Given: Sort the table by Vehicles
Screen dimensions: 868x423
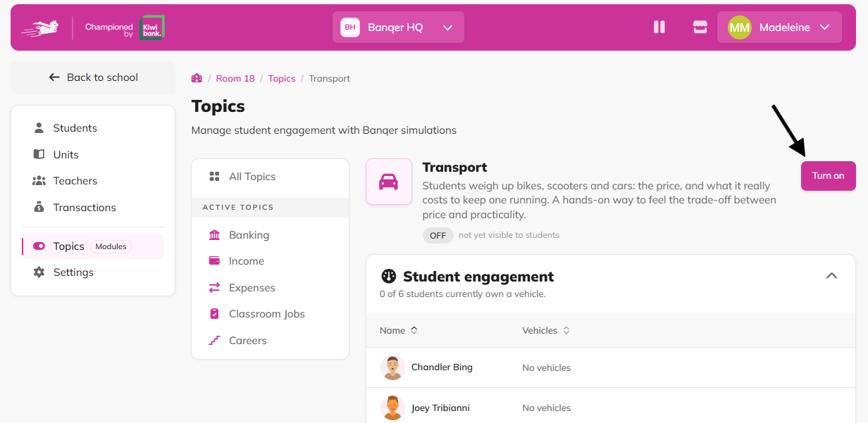Looking at the screenshot, I should tap(546, 330).
